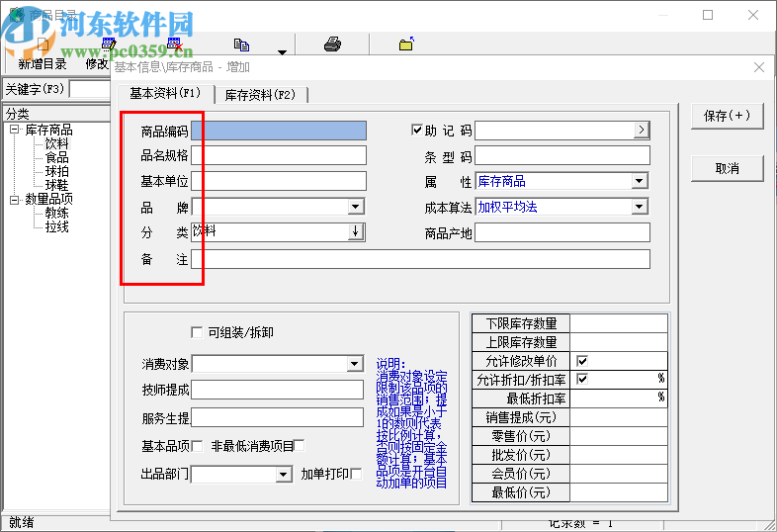Image resolution: width=777 pixels, height=532 pixels.
Task: Click the 上限库存数量 value cell
Action: tap(619, 342)
